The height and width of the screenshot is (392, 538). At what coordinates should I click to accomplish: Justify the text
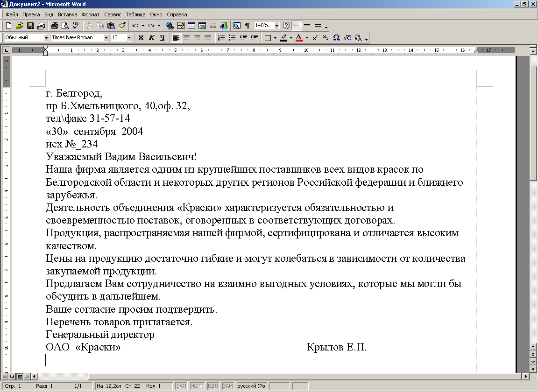click(x=208, y=38)
